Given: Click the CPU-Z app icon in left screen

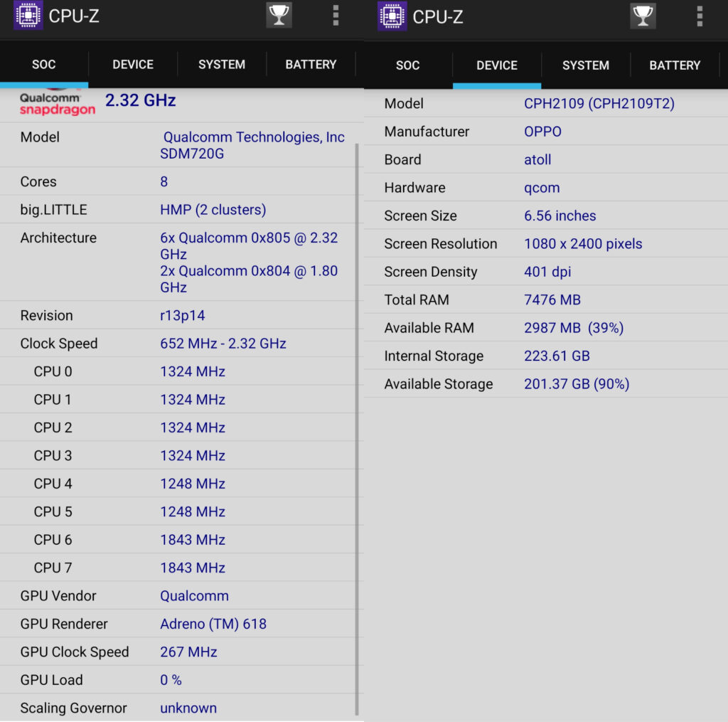Looking at the screenshot, I should pyautogui.click(x=28, y=16).
